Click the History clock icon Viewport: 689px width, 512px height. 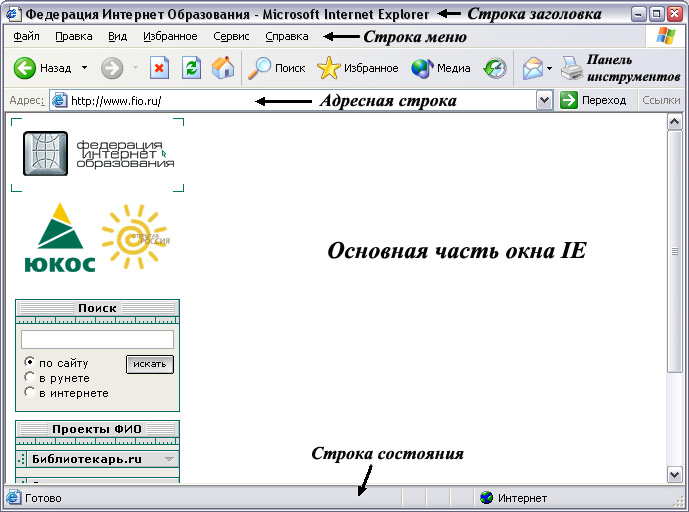[x=494, y=68]
